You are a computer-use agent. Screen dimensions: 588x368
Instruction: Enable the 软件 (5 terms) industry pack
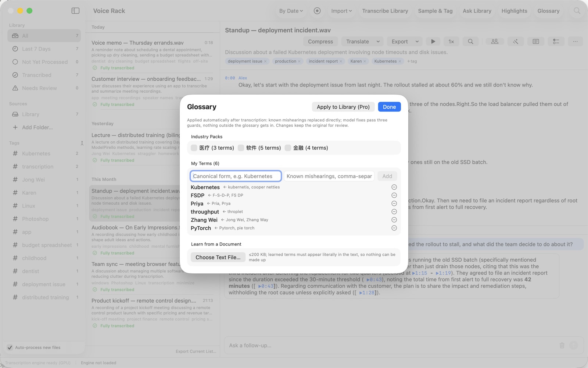tap(241, 148)
